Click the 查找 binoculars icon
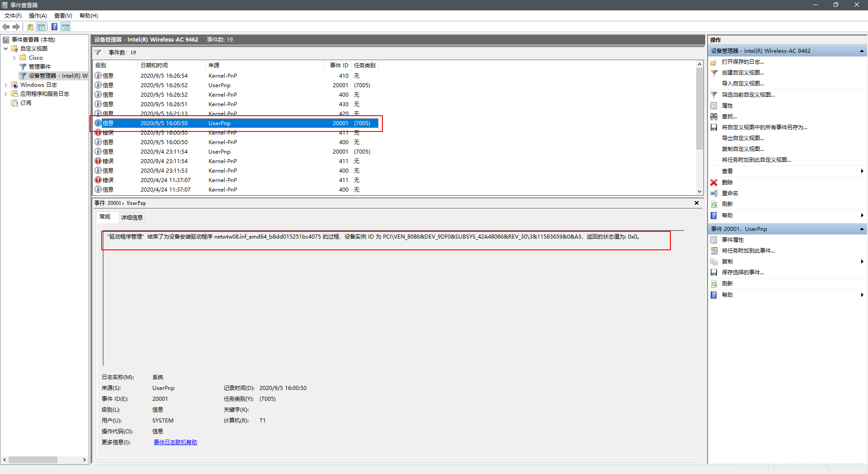 714,117
